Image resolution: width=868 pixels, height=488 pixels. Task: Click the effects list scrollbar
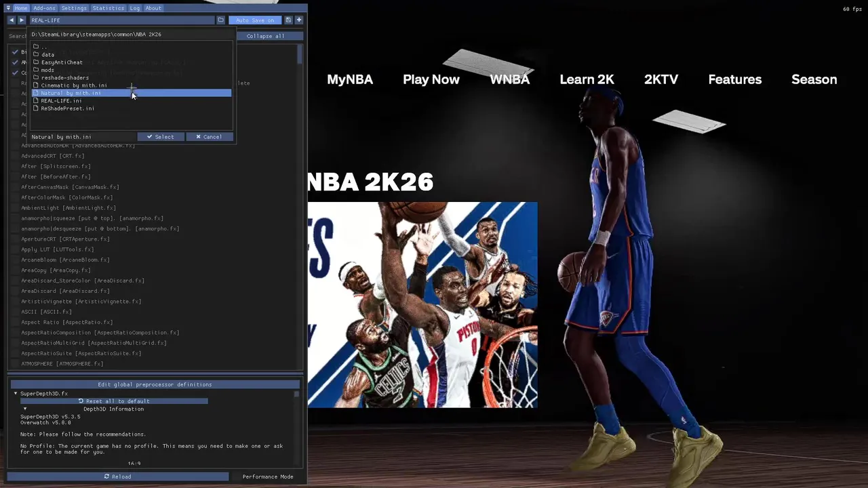pos(300,54)
